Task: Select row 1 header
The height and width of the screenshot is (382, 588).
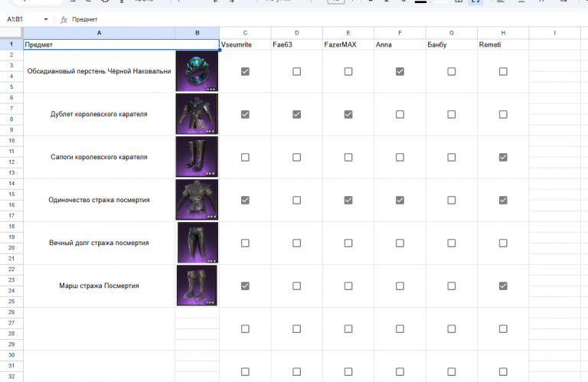Action: point(11,44)
